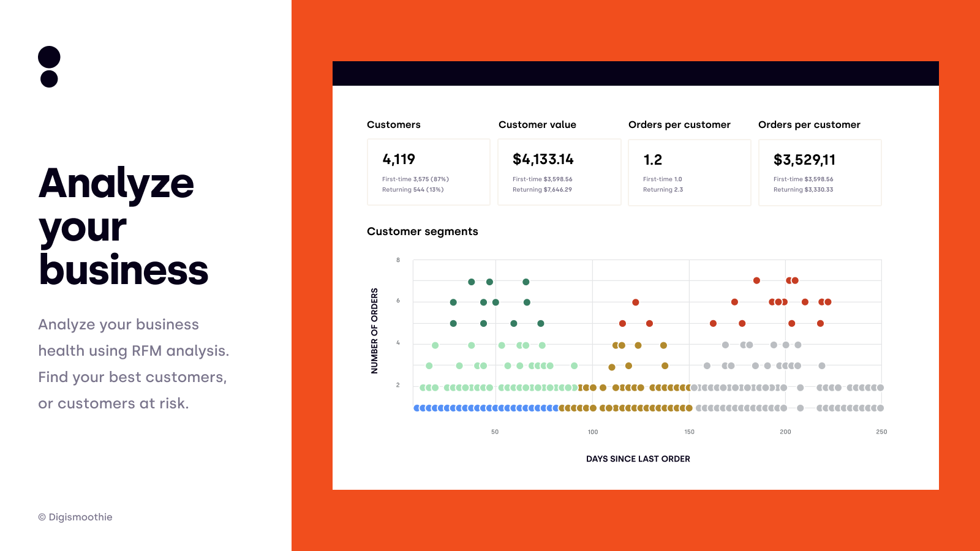Click the lone red dot near 120 days
Screen dimensions: 980x551
click(x=636, y=302)
